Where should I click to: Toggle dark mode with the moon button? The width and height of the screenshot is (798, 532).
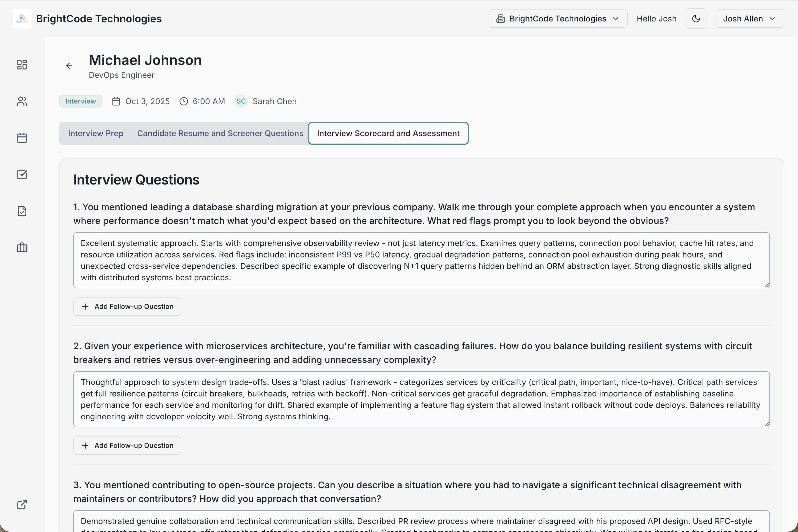696,18
